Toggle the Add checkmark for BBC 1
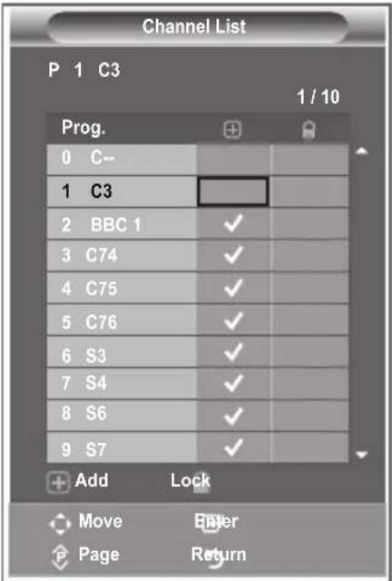392x581 pixels. pos(233,223)
